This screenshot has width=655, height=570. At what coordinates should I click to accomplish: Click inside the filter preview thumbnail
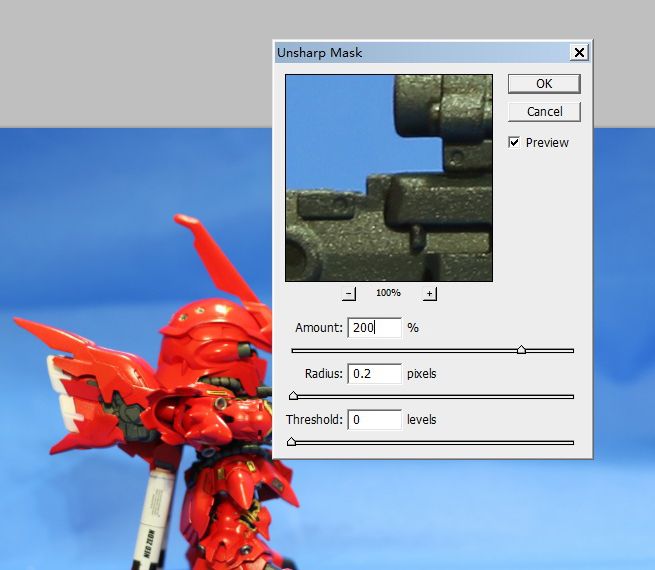[389, 178]
